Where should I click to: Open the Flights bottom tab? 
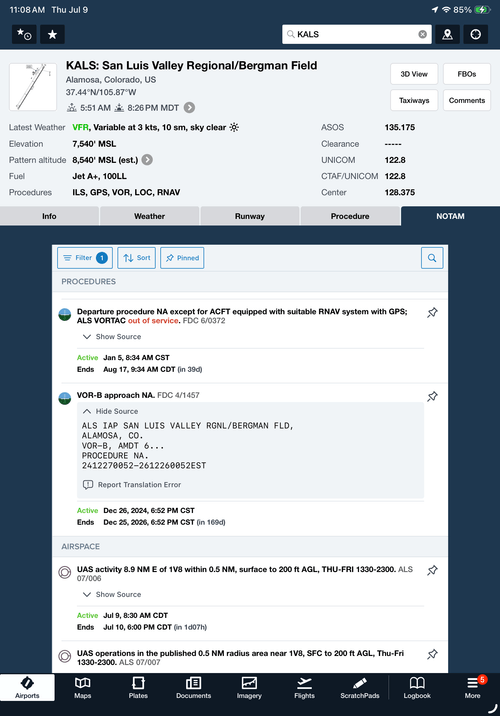[x=305, y=688]
